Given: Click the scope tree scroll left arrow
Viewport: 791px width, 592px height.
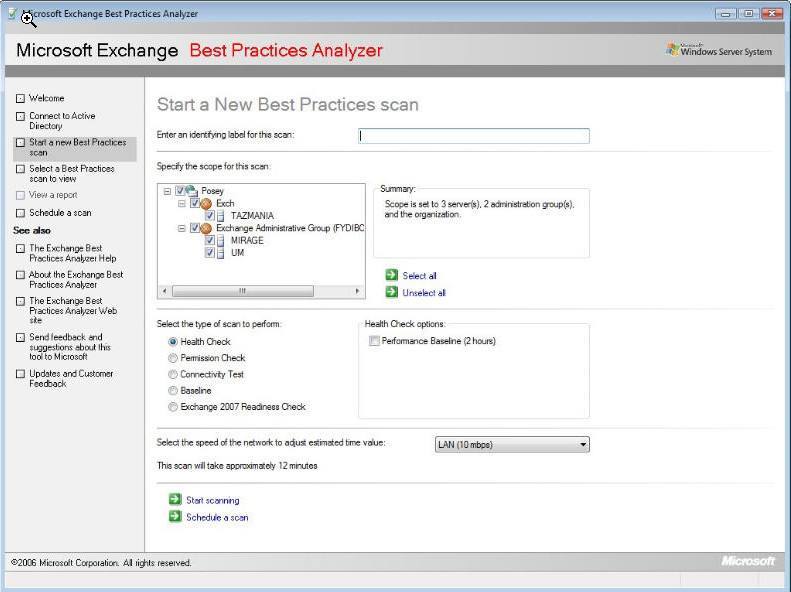Looking at the screenshot, I should tap(164, 291).
